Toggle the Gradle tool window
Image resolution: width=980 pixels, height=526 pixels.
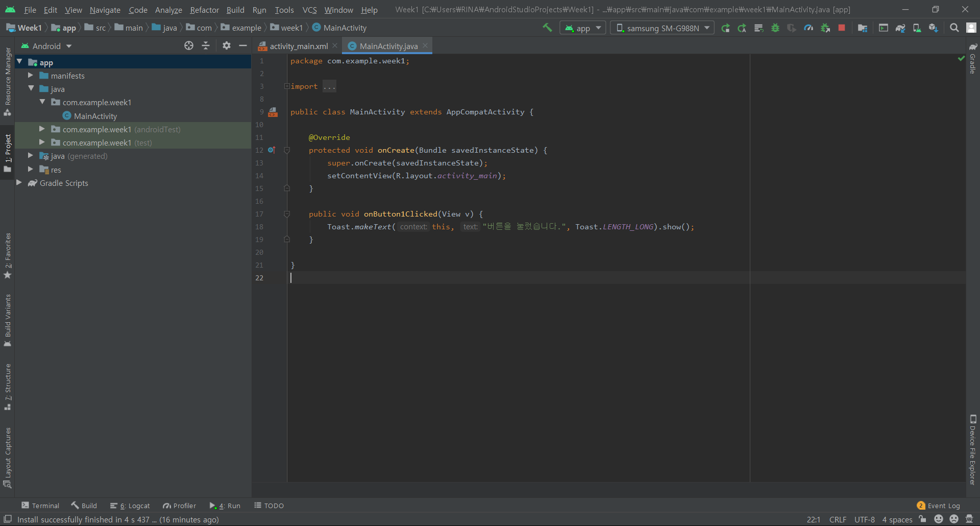coord(973,59)
